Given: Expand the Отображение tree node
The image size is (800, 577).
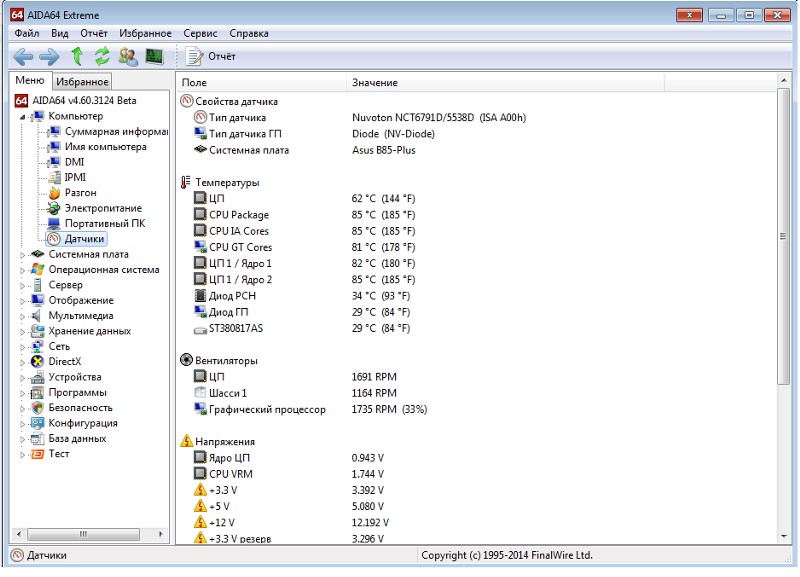Looking at the screenshot, I should 22,301.
